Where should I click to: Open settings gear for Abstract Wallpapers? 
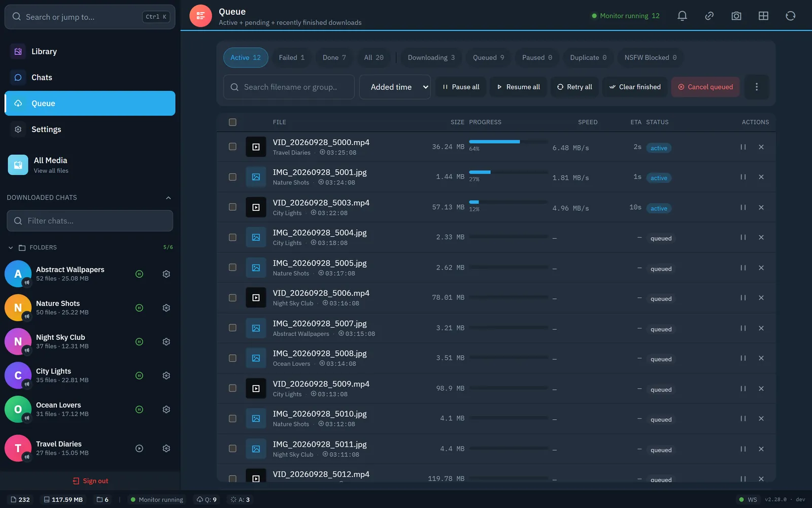click(x=166, y=274)
